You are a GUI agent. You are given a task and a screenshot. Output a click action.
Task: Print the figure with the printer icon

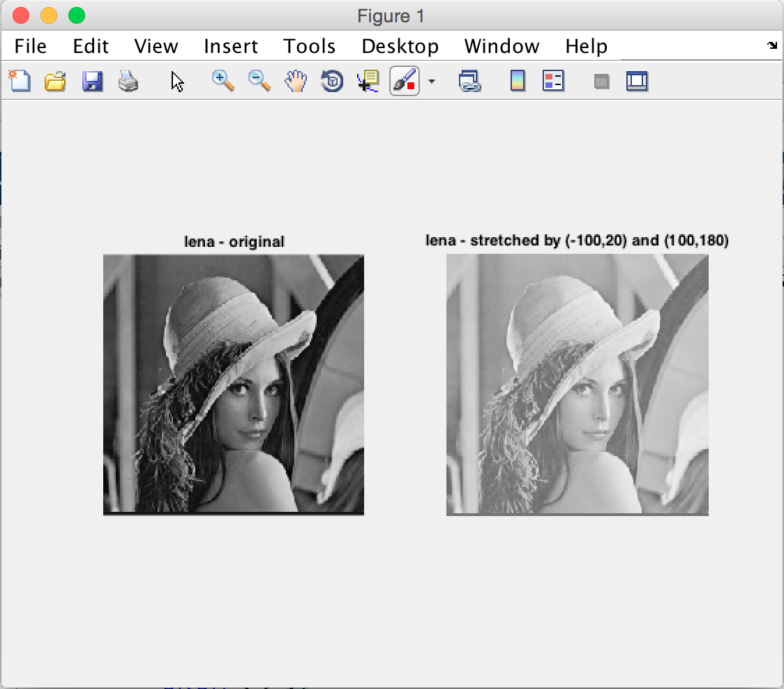(128, 81)
